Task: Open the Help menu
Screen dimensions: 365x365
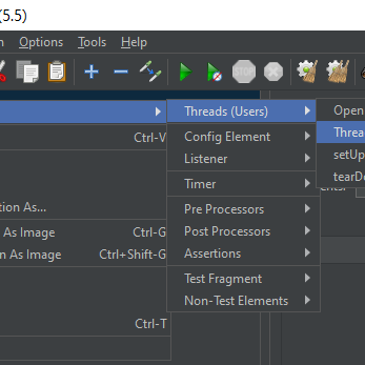Action: click(x=134, y=42)
